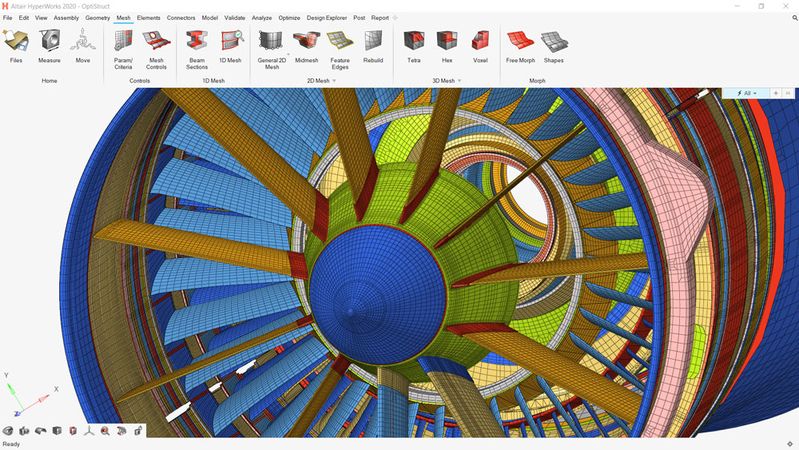Image resolution: width=799 pixels, height=450 pixels.
Task: Open the File menu
Action: click(x=8, y=18)
